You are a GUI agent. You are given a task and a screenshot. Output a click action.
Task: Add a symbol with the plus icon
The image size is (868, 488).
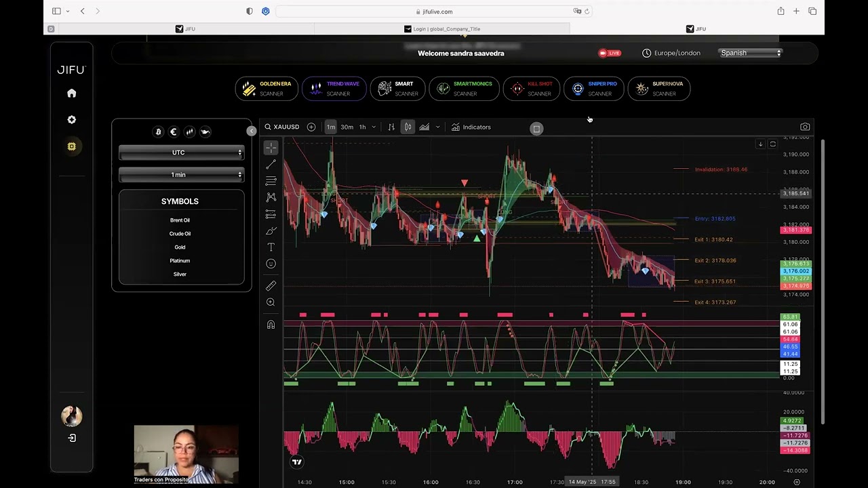[x=311, y=127]
